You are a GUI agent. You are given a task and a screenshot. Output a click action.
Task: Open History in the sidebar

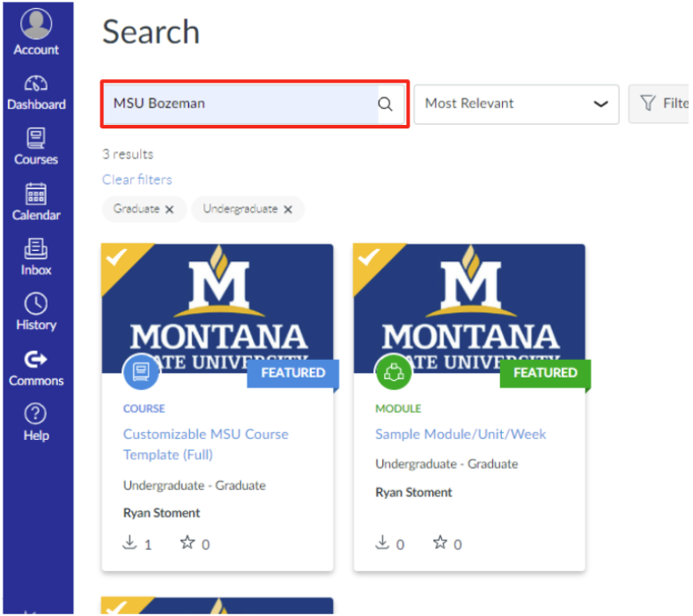pos(36,313)
